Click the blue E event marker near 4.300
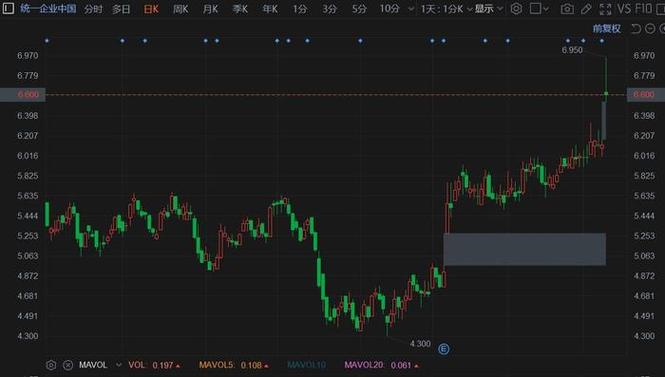665x377 pixels. [x=444, y=349]
